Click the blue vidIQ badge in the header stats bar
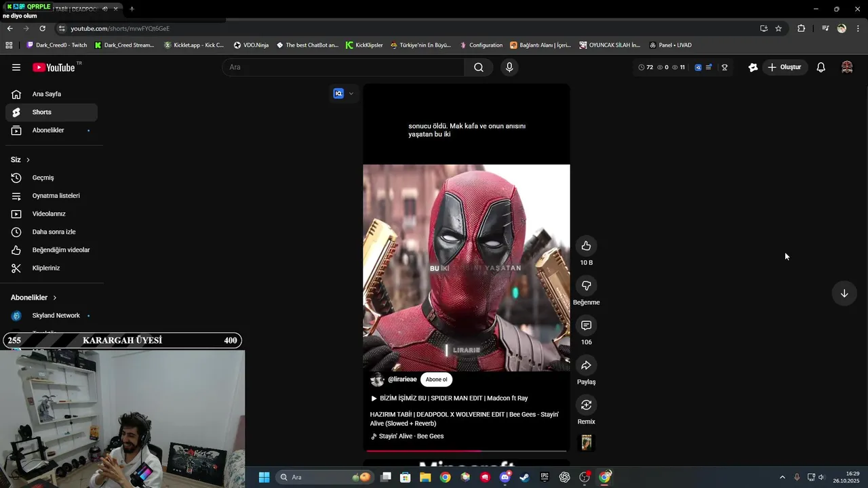 coord(698,67)
